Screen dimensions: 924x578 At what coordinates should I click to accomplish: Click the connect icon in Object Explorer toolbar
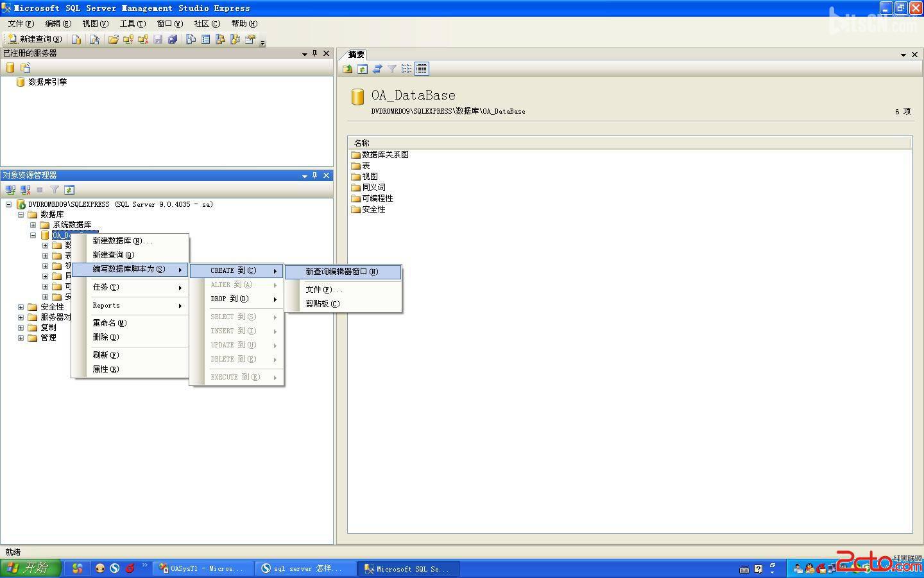(10, 189)
